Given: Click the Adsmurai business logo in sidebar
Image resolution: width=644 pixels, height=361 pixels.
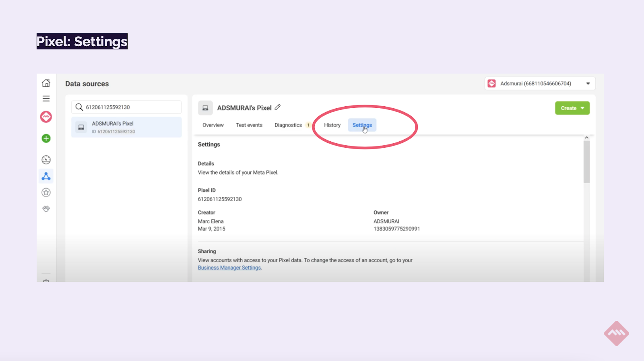Looking at the screenshot, I should tap(46, 117).
